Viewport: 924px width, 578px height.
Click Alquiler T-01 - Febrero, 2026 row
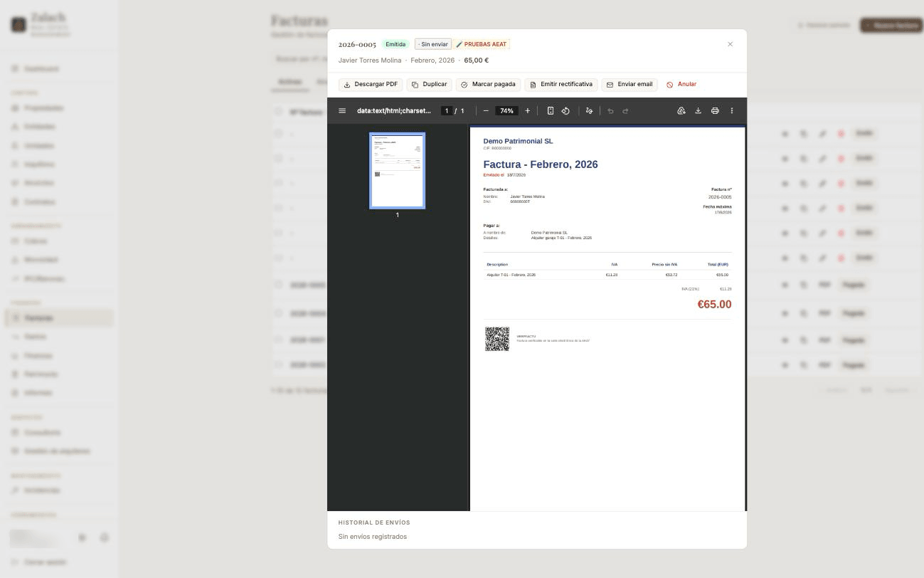tap(607, 275)
